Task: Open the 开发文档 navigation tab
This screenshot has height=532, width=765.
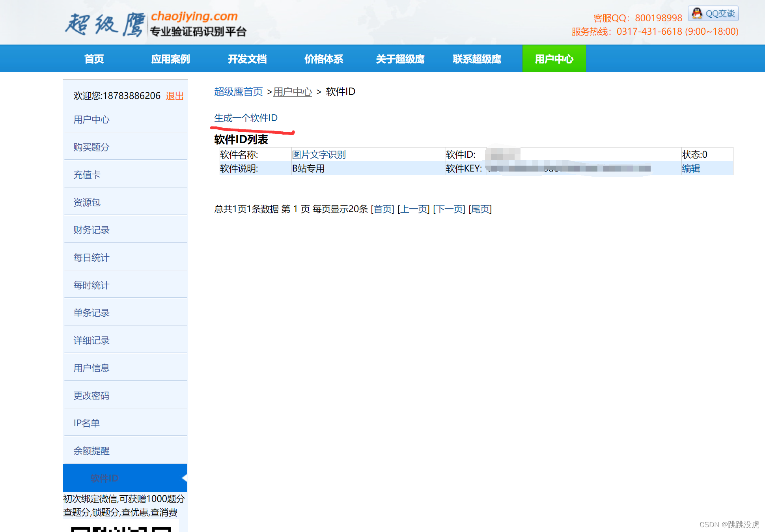Action: tap(247, 59)
